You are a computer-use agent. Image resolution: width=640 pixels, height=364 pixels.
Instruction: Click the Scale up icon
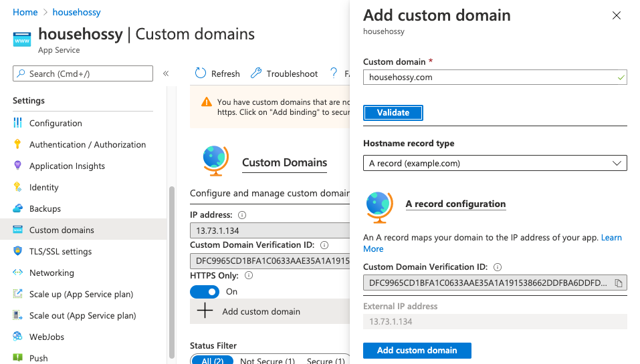[x=17, y=293]
